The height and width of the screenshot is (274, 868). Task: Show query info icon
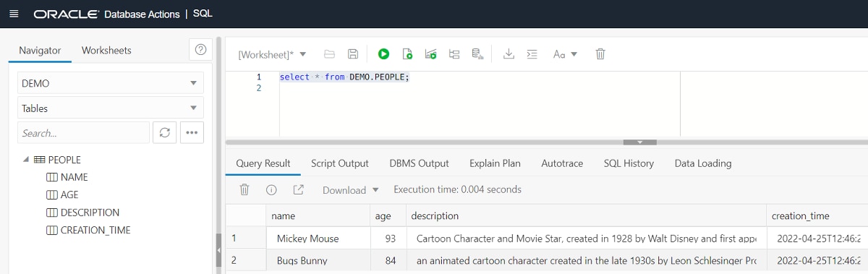[271, 189]
